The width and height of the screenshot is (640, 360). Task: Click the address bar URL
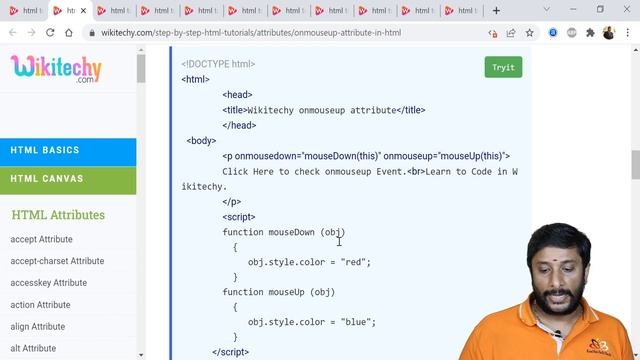(251, 33)
